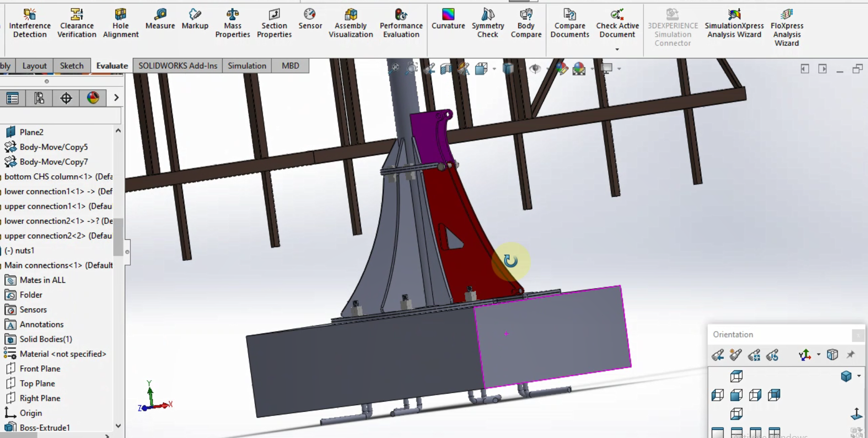Click Zoom to Fit in viewport toolbar
Screen dimensions: 868x438
click(x=394, y=69)
